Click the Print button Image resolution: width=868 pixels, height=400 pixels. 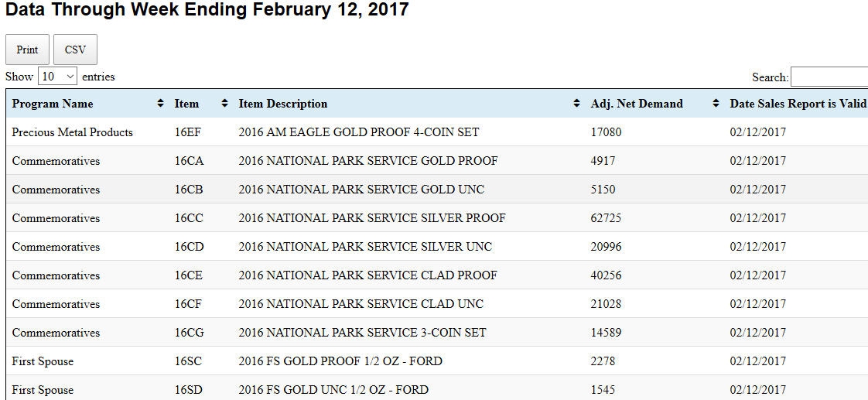(27, 50)
